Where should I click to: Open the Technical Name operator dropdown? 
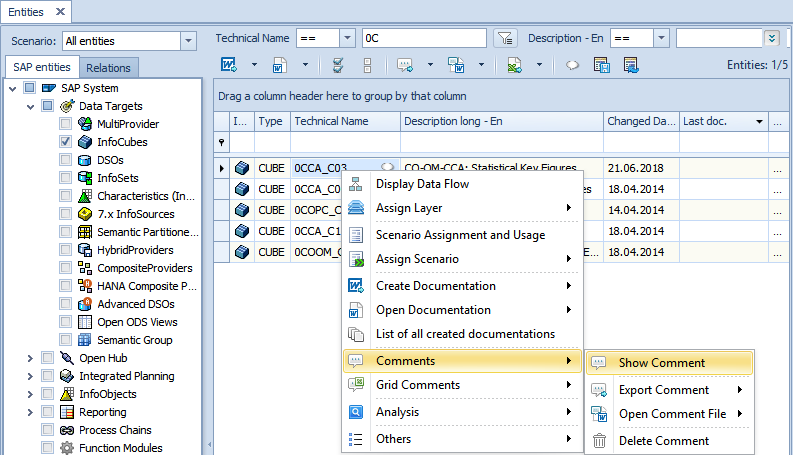[347, 39]
